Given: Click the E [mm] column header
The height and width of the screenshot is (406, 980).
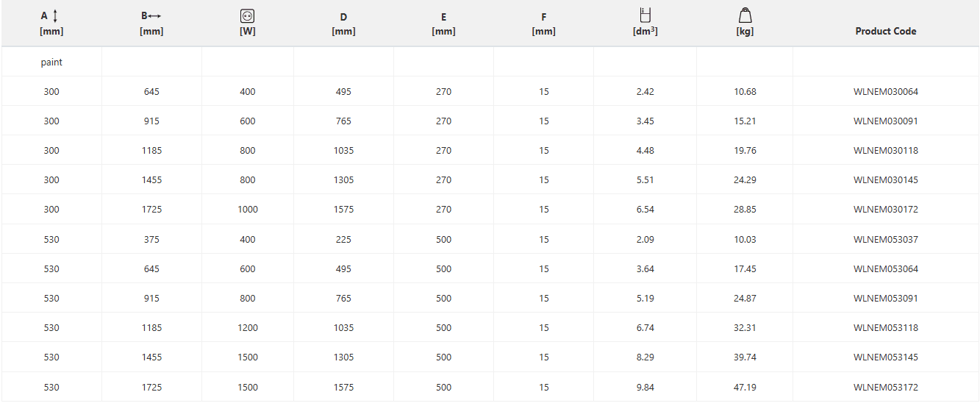Looking at the screenshot, I should coord(443,24).
